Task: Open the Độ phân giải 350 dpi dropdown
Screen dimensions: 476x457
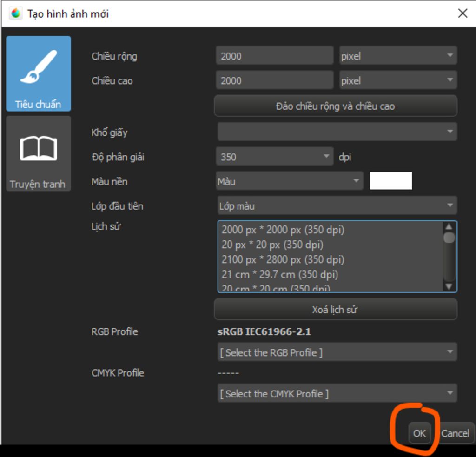Action: point(275,157)
